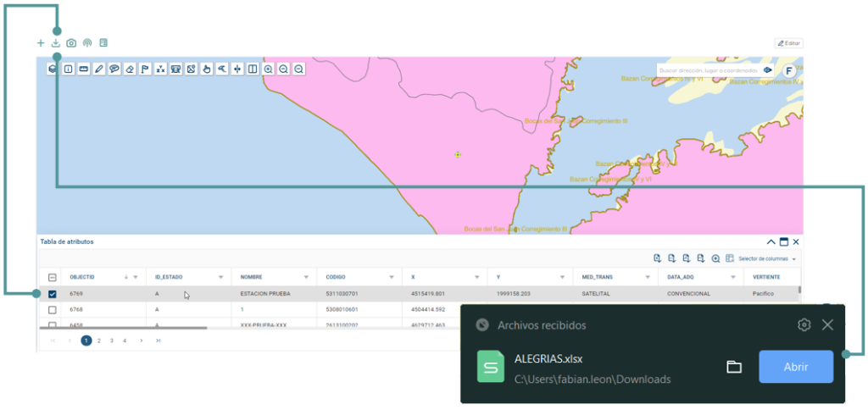Click the plus add icon above the map

(41, 43)
